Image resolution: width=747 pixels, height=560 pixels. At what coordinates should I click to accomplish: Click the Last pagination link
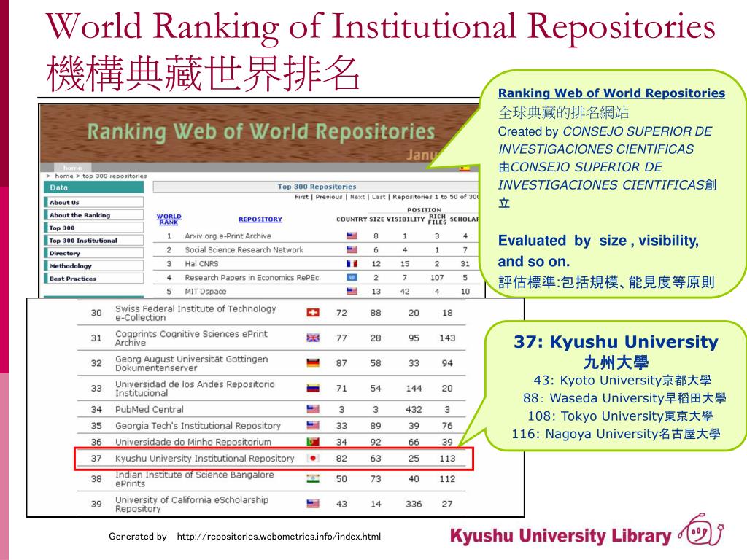click(x=379, y=197)
